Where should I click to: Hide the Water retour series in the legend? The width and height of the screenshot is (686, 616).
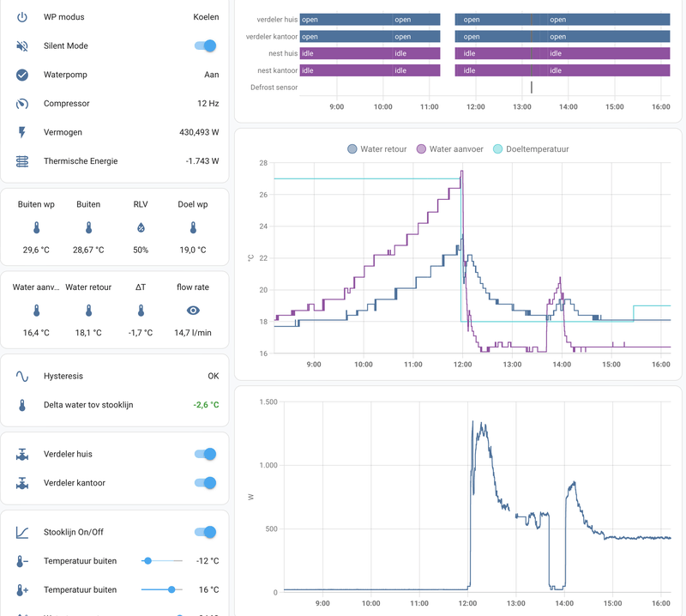pos(377,149)
